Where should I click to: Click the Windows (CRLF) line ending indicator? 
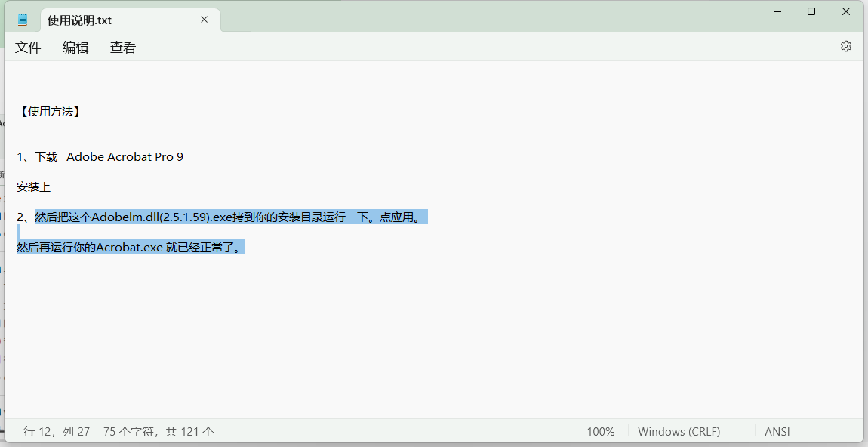click(x=679, y=431)
